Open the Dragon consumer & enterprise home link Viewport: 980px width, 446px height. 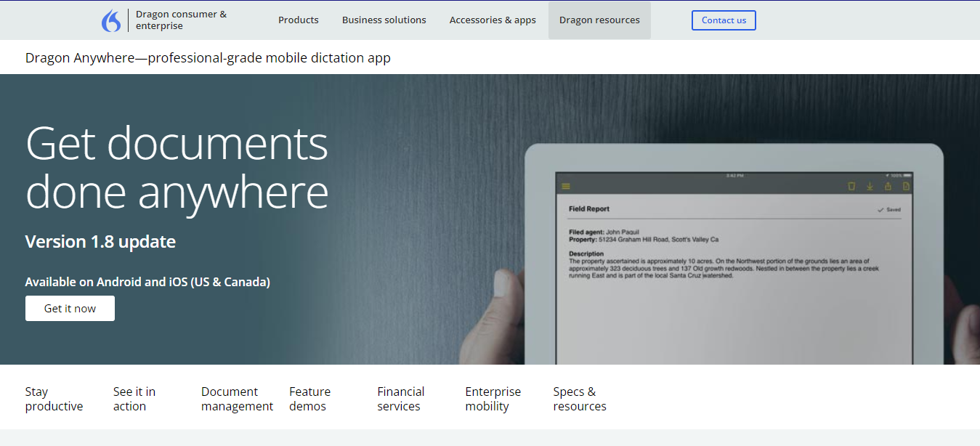coord(181,20)
